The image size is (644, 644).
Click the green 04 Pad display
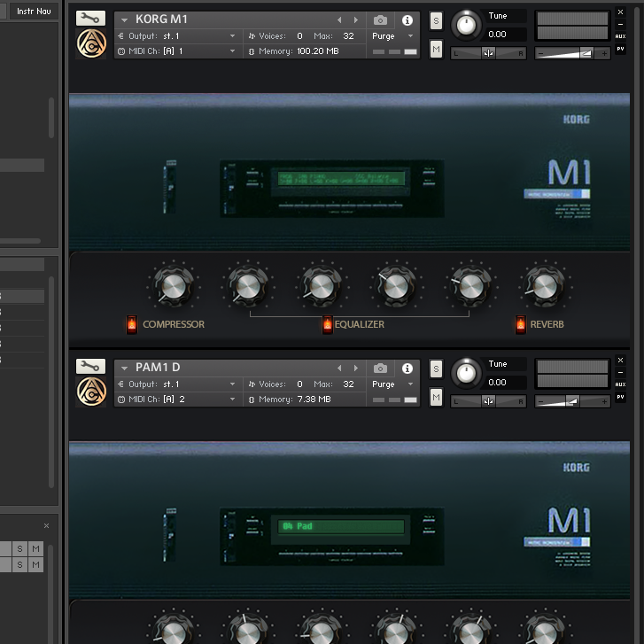pyautogui.click(x=341, y=526)
